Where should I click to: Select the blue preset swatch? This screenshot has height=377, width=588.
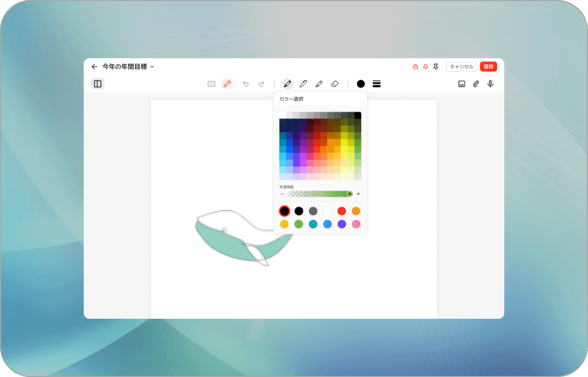(x=327, y=224)
